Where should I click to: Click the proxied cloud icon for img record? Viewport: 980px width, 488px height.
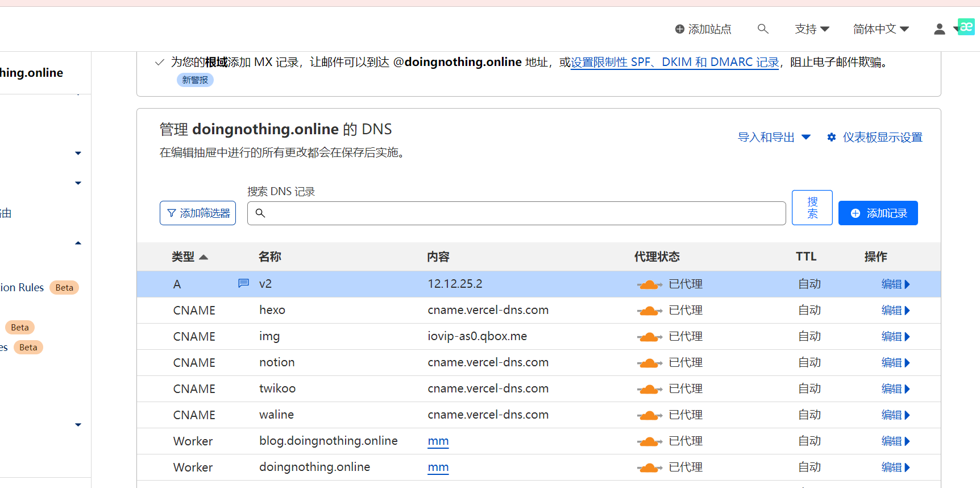[649, 337]
